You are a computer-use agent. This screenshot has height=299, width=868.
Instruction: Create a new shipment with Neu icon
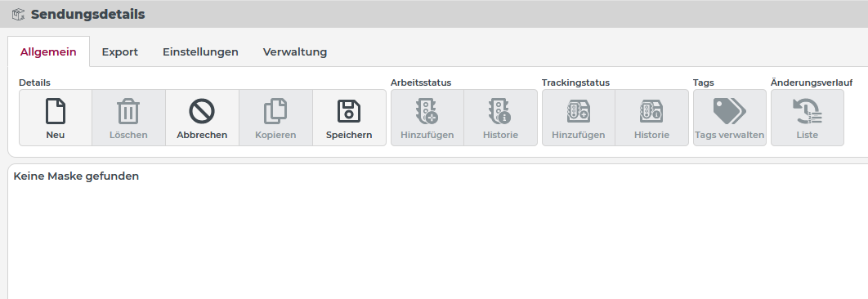coord(56,111)
